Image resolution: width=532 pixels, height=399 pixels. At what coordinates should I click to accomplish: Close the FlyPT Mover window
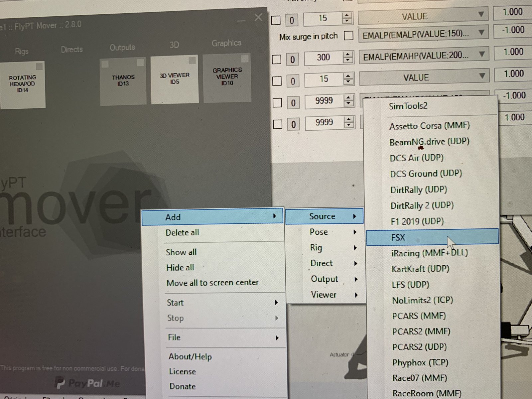[x=258, y=17]
